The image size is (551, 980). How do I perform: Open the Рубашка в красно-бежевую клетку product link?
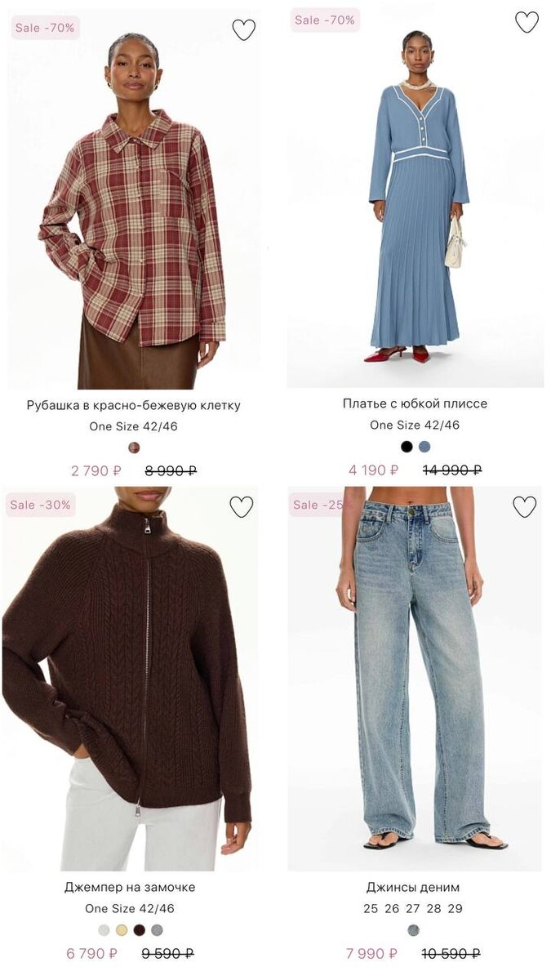pyautogui.click(x=134, y=405)
